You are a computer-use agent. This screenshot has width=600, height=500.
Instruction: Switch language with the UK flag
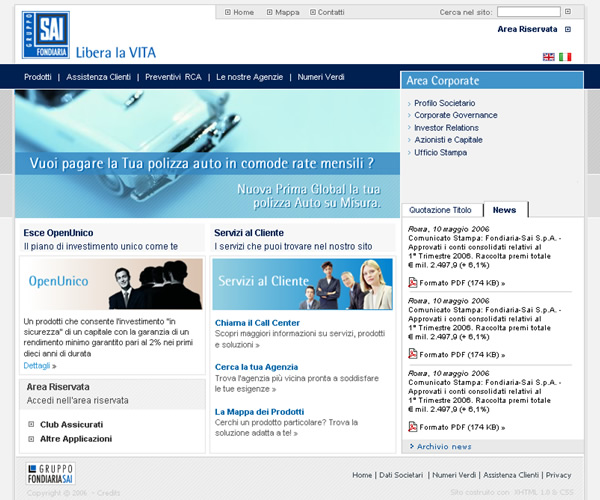[548, 57]
